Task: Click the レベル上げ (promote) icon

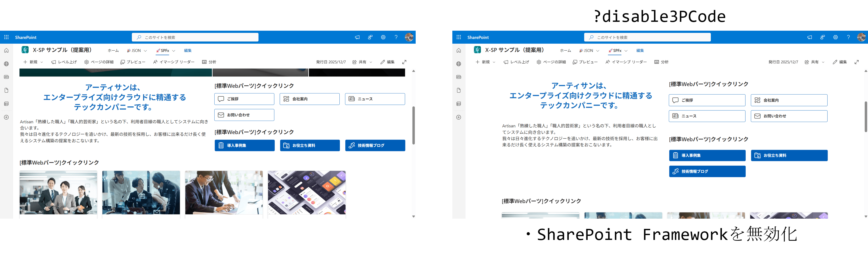Action: (x=64, y=62)
